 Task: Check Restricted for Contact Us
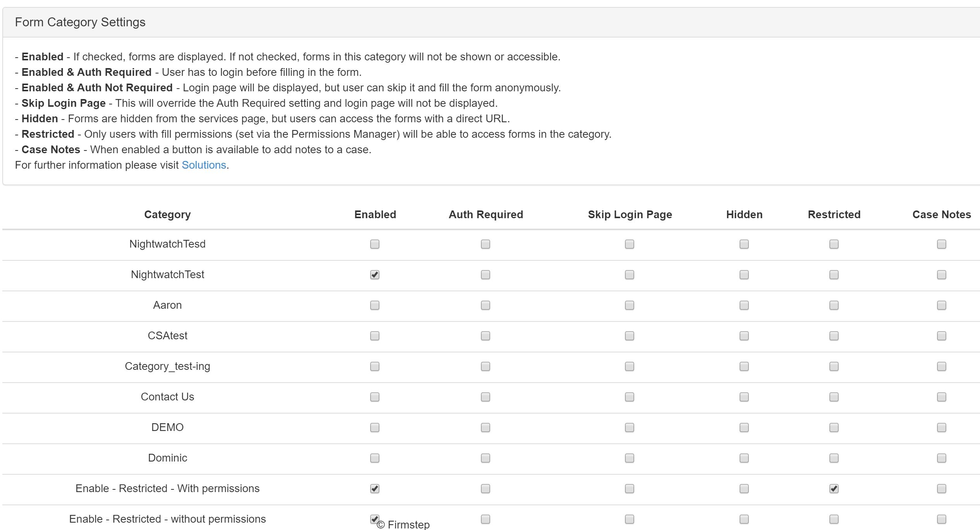click(x=834, y=397)
